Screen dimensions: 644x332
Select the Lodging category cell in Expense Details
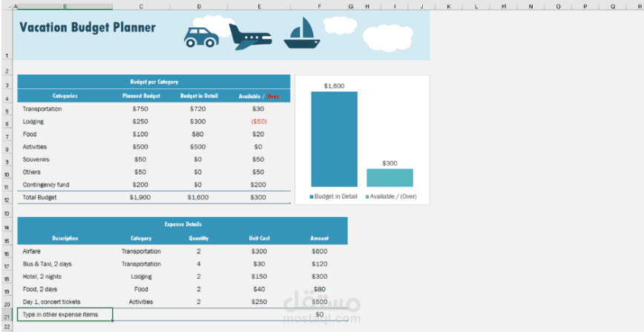pyautogui.click(x=141, y=276)
